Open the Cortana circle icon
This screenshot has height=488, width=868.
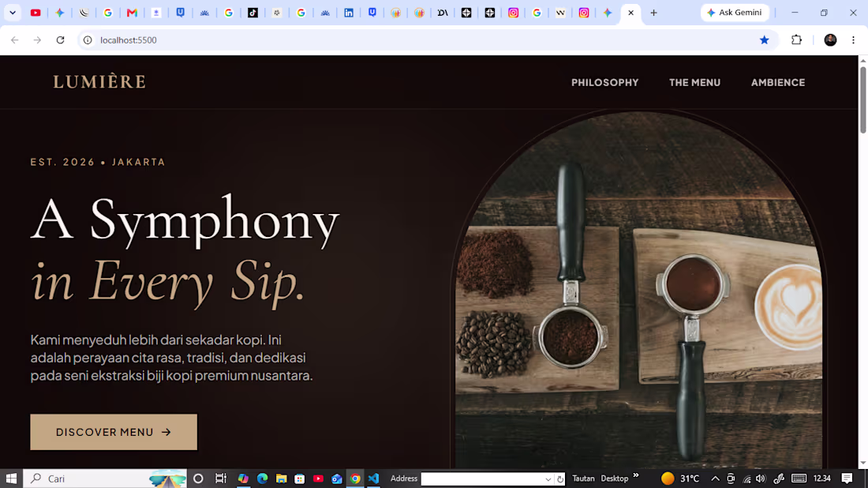(198, 479)
